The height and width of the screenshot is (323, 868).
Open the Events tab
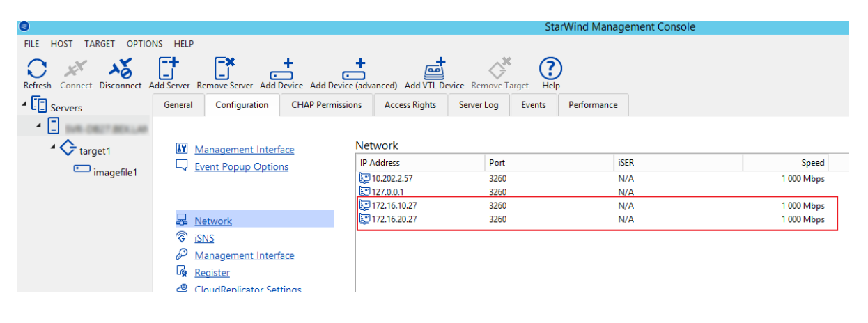coord(534,105)
